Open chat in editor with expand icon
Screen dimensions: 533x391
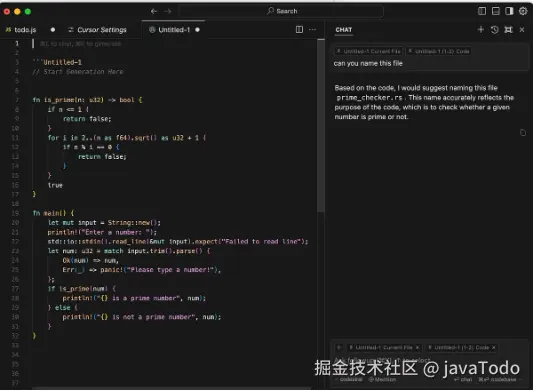pos(508,30)
